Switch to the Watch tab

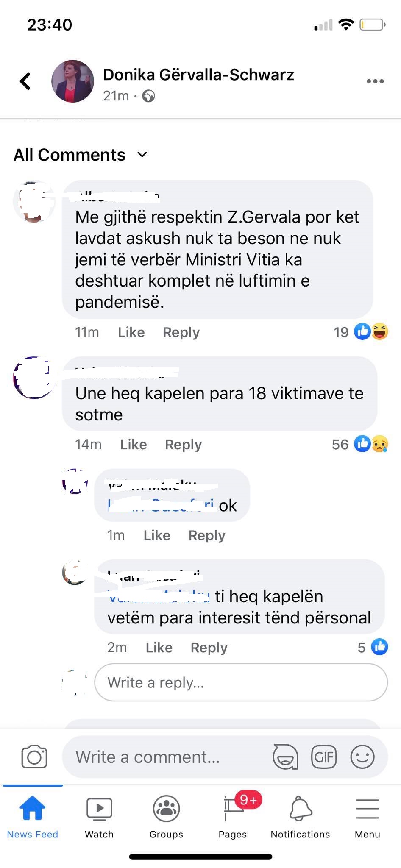click(x=99, y=817)
